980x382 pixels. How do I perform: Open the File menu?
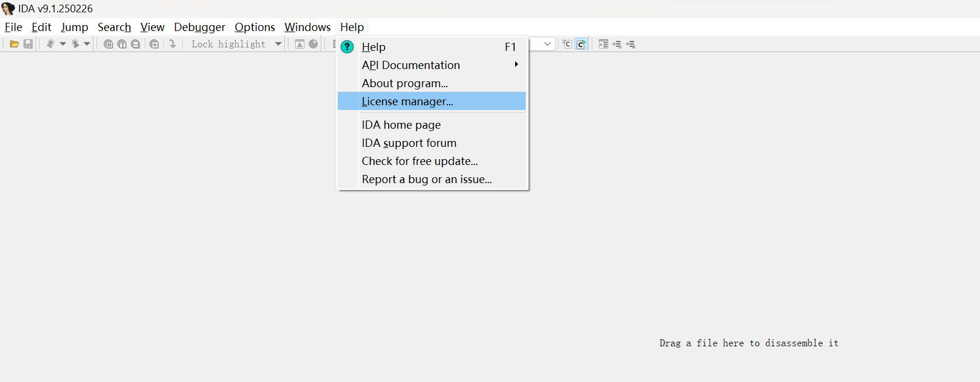[x=13, y=27]
